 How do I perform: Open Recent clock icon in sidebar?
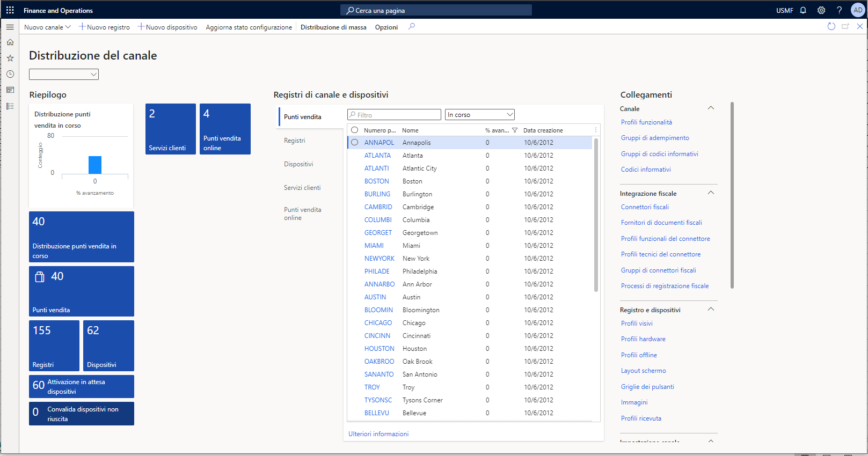[x=10, y=74]
